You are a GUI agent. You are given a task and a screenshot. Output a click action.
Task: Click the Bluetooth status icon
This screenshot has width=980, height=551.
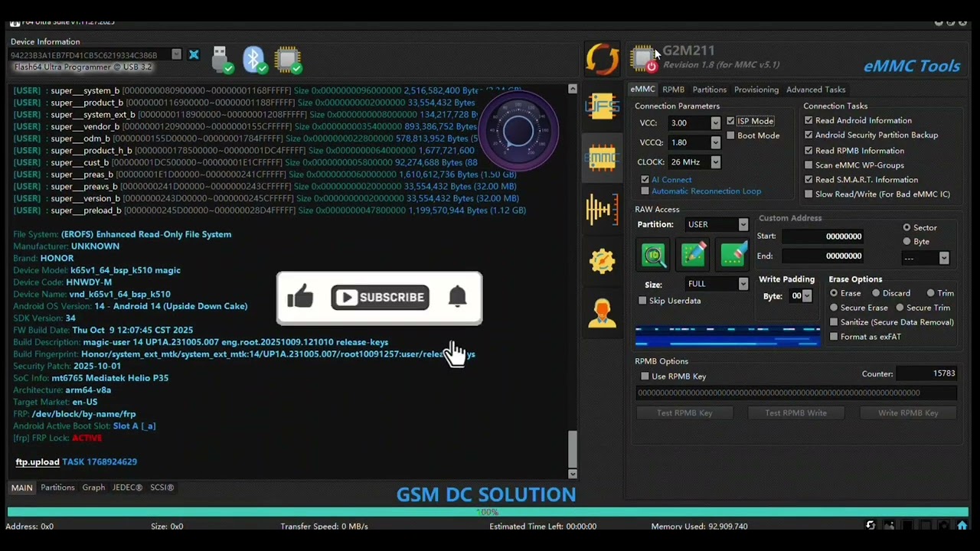(x=254, y=60)
